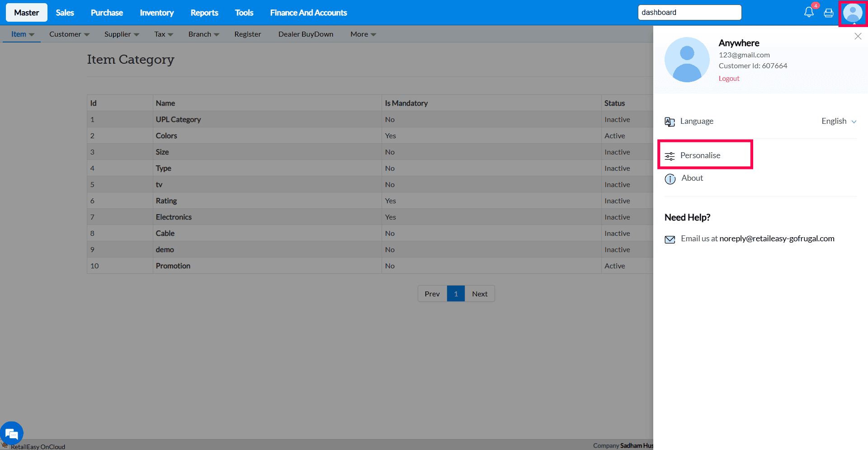
Task: Expand the More submenu
Action: (x=363, y=34)
